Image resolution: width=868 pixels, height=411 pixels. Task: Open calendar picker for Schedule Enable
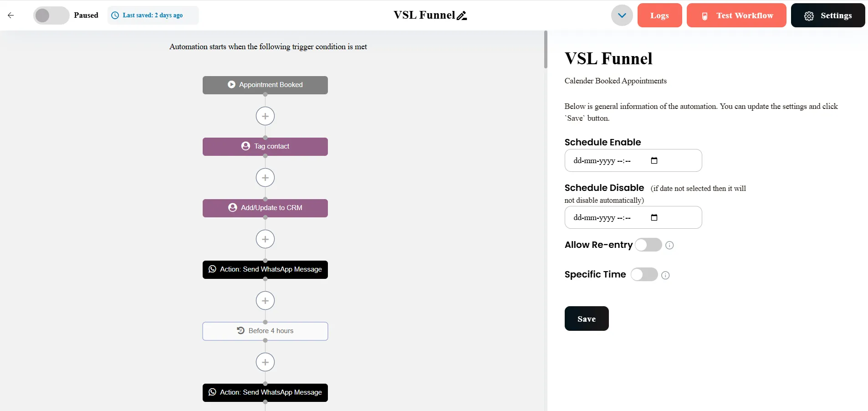[x=654, y=160]
